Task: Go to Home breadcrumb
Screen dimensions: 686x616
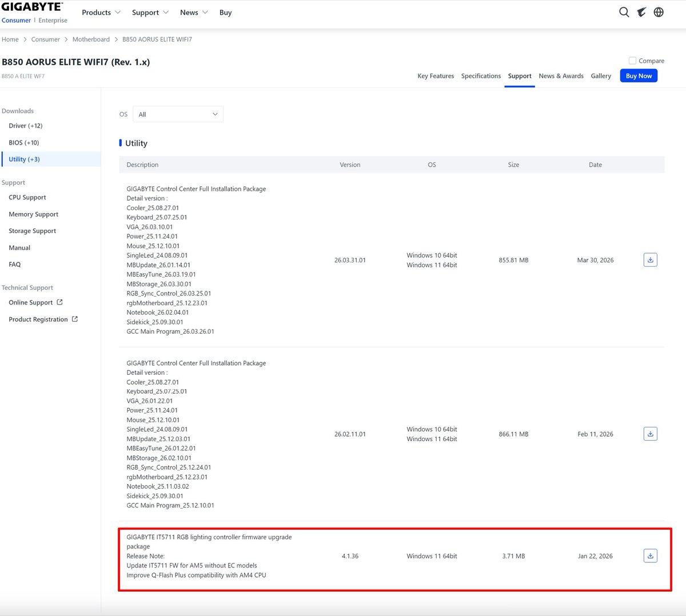Action: 10,39
